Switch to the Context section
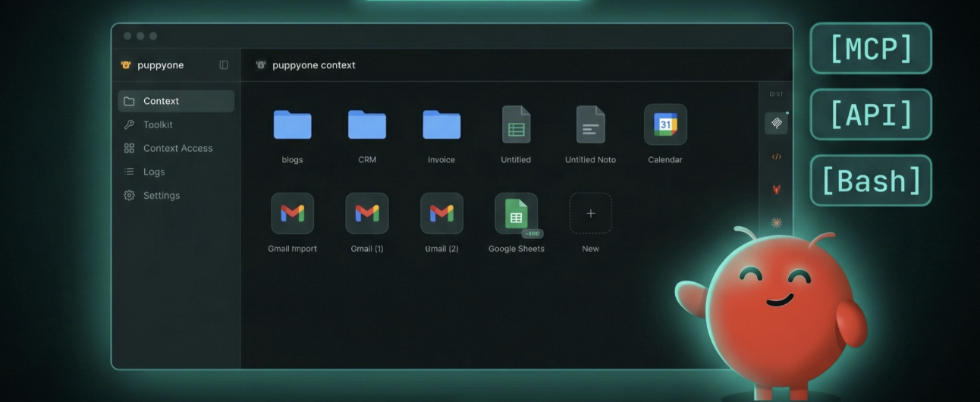Screen dimensions: 980x402 click(x=176, y=101)
